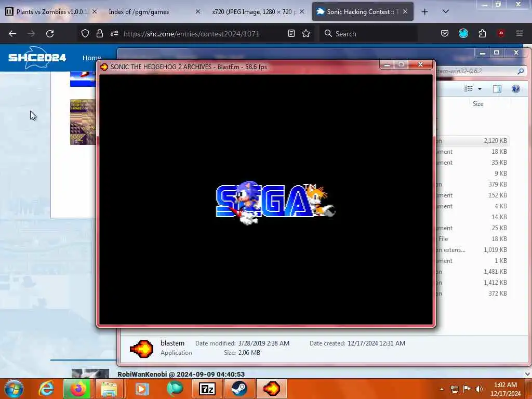Open Windows Media Player taskbar icon
The image size is (532, 399).
pos(142,389)
